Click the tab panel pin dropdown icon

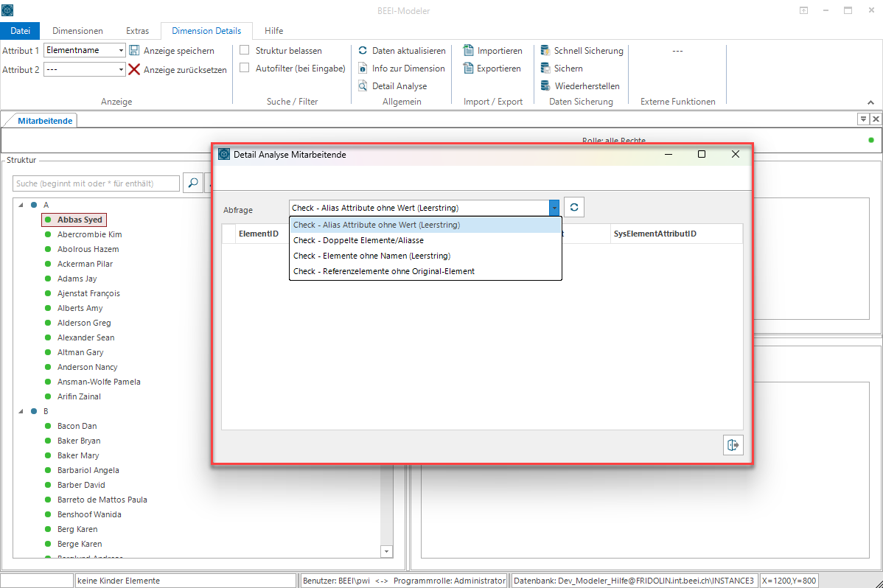(862, 119)
